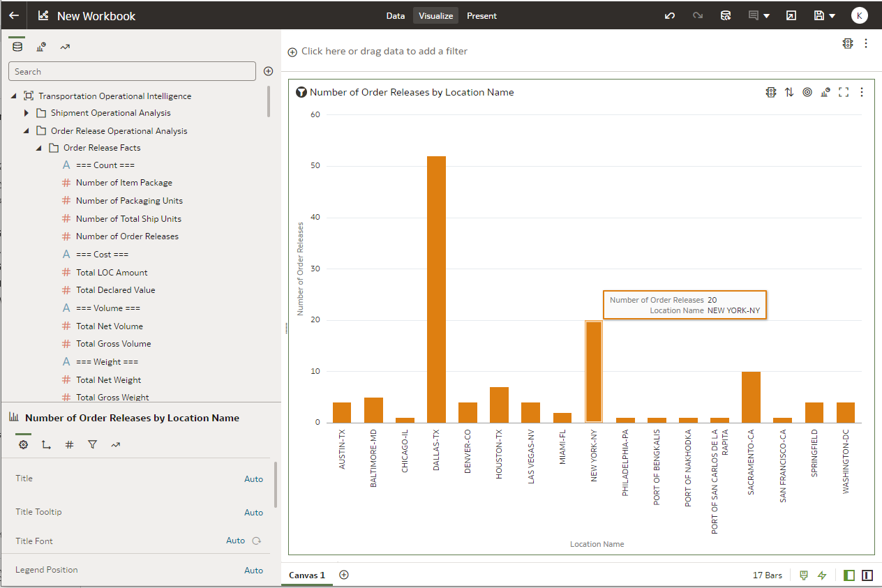Click the add filter bar prompt
The image size is (882, 588).
(384, 51)
